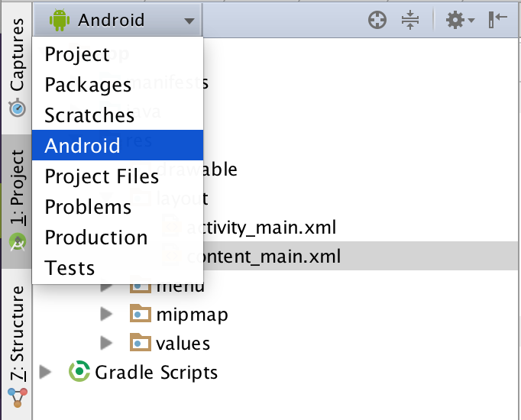Select content_main.xml in the tree

[263, 257]
